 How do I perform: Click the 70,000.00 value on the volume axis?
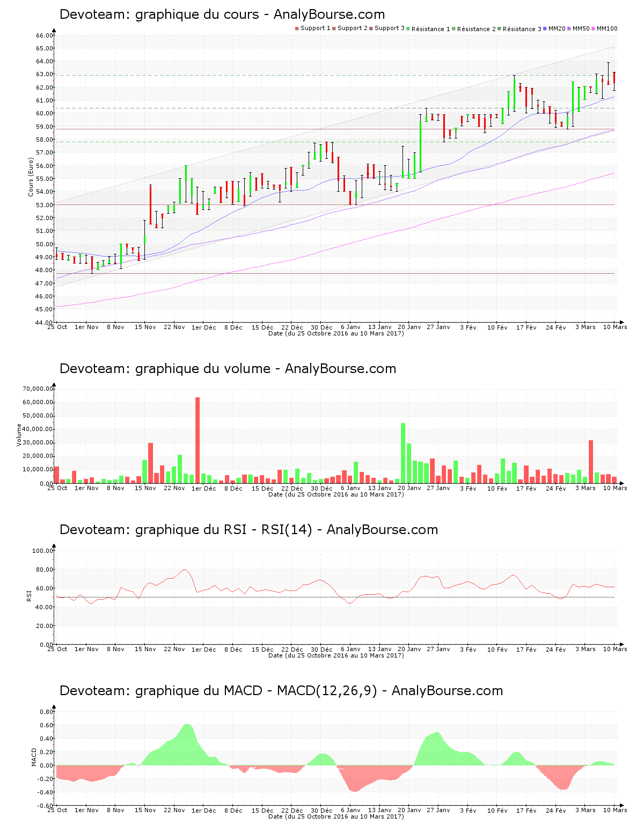[x=38, y=389]
